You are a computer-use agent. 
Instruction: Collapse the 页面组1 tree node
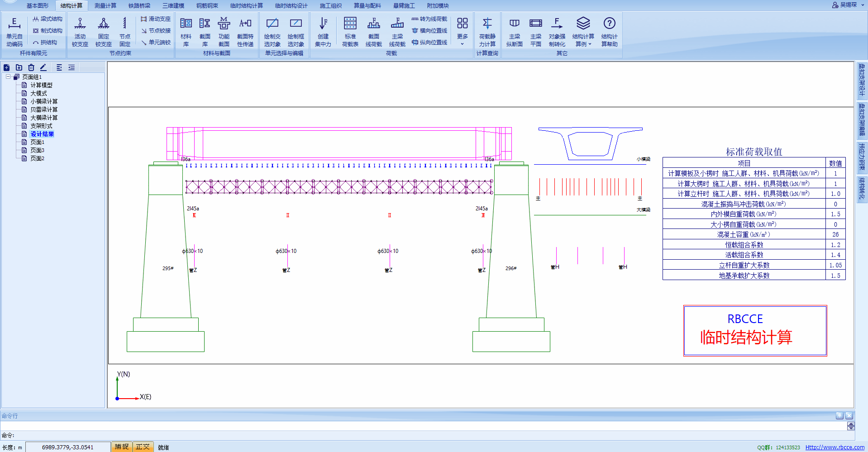pos(8,77)
